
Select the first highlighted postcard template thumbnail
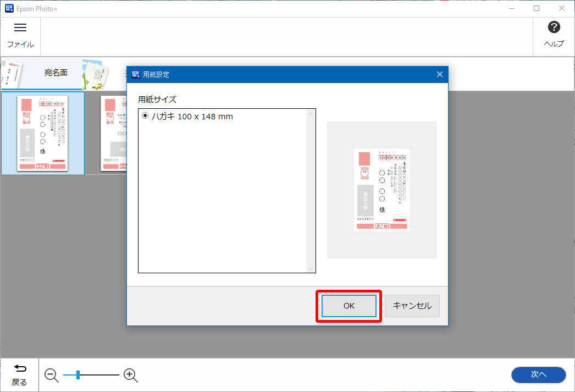(42, 133)
